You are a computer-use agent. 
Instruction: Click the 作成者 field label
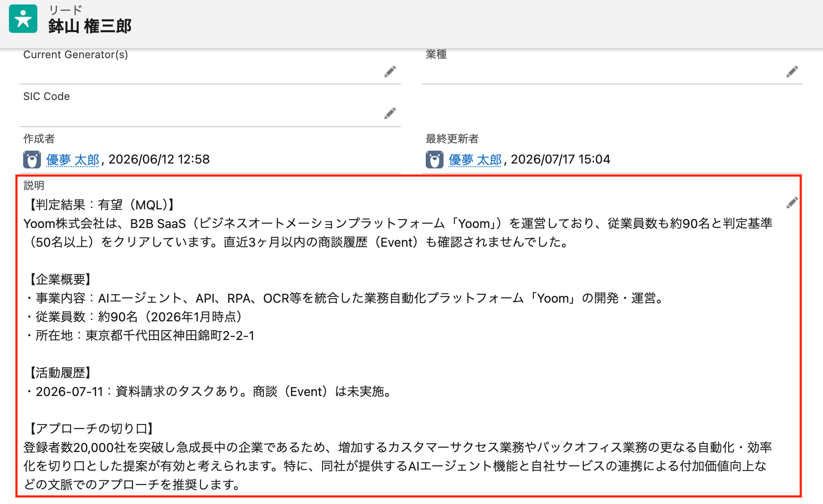click(39, 139)
